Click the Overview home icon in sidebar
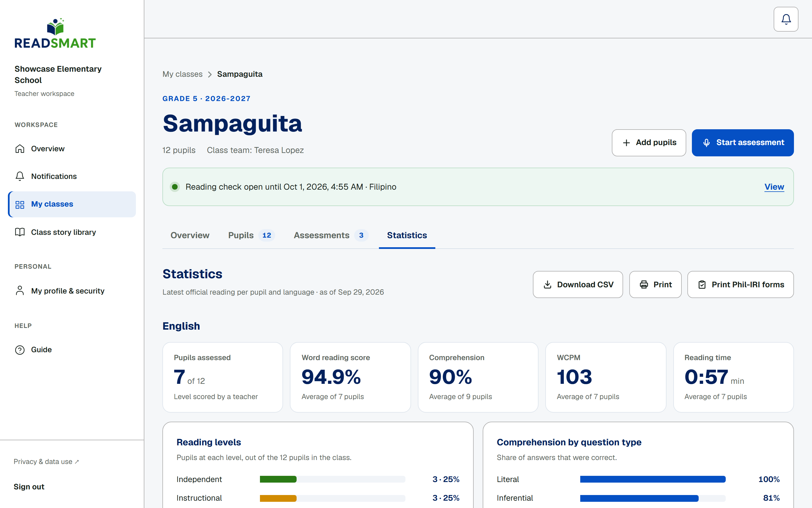 tap(20, 148)
